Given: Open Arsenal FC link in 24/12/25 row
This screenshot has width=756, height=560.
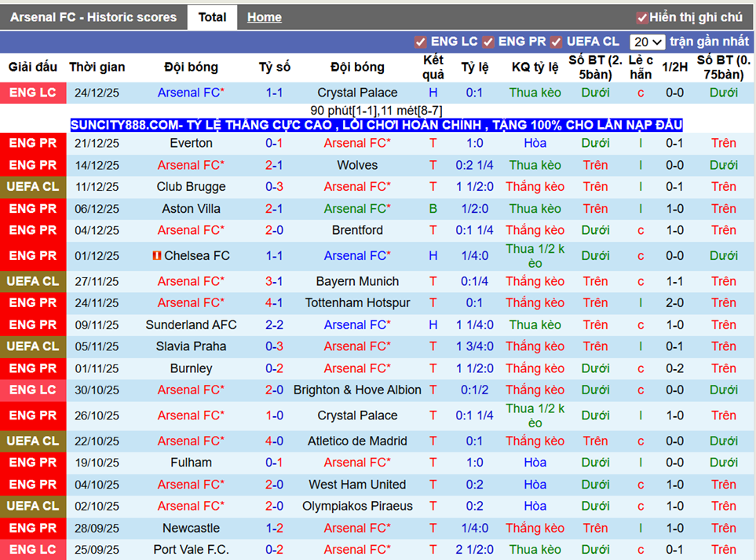Looking at the screenshot, I should (x=191, y=93).
